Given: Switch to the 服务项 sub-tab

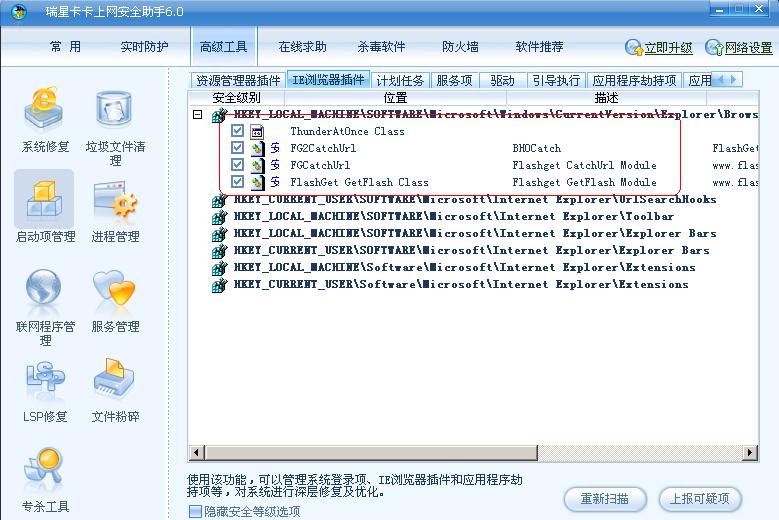Looking at the screenshot, I should pos(454,80).
